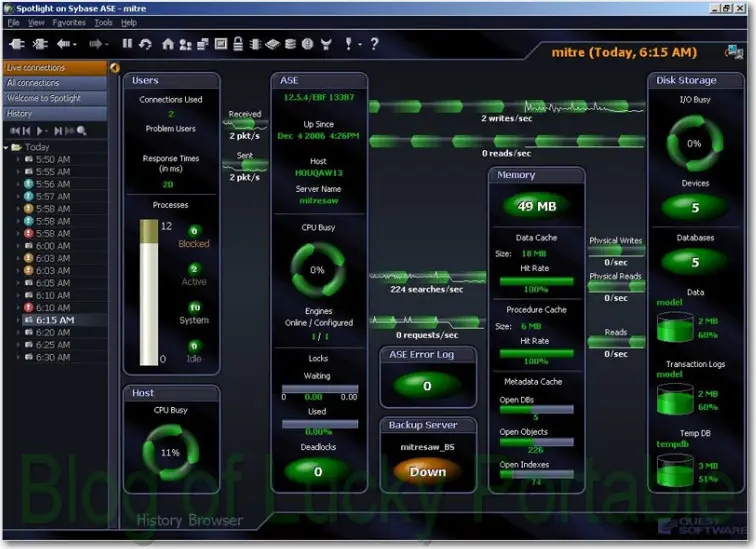Click the tempdb Temp DB cylinder
This screenshot has height=549, width=756.
coord(675,469)
